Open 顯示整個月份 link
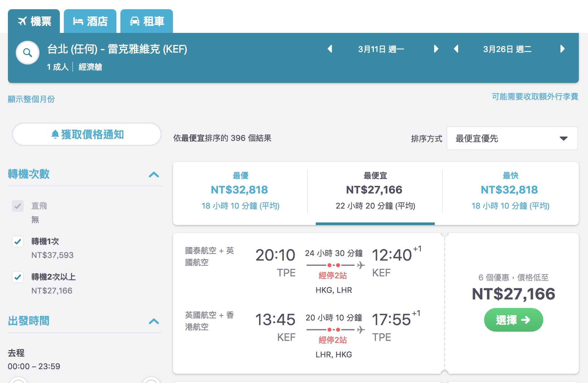Screen dimensions: 588x383 click(x=31, y=99)
